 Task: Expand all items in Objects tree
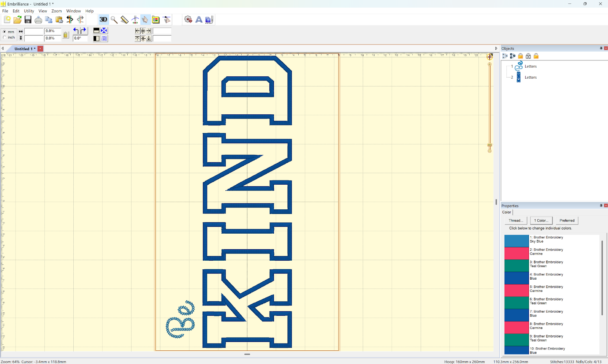click(x=505, y=56)
